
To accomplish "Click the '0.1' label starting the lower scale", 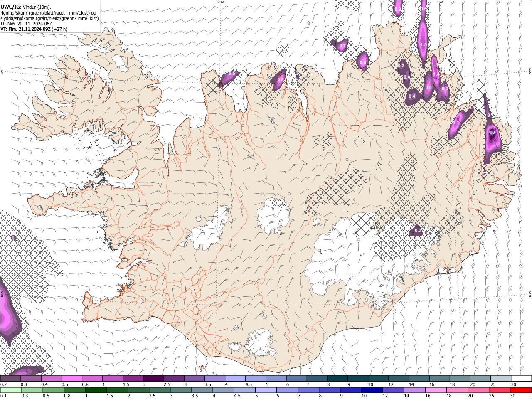I will 3,396.
